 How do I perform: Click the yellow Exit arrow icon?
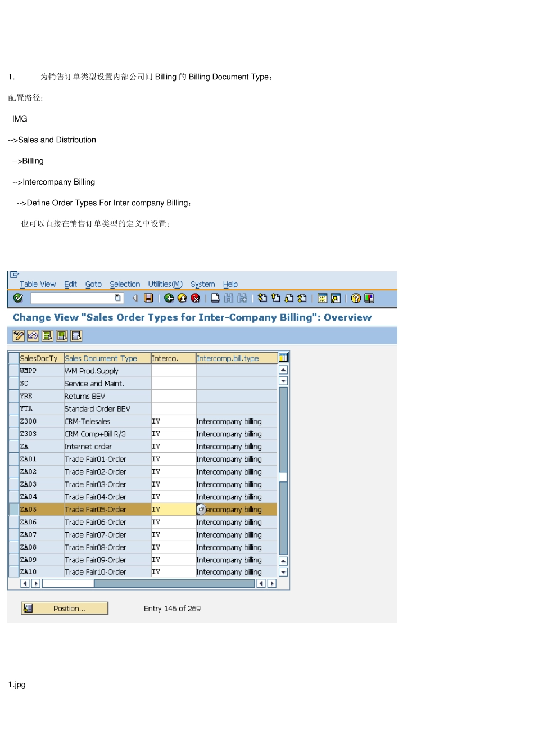coord(182,298)
